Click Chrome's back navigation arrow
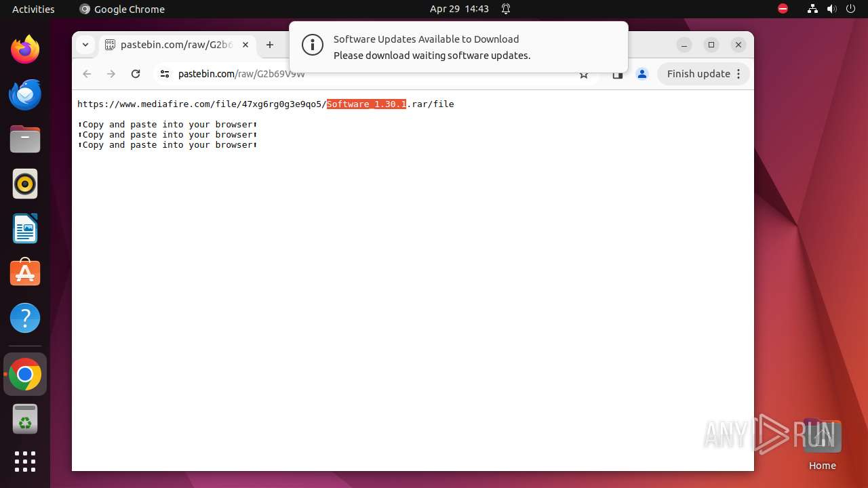Image resolution: width=868 pixels, height=488 pixels. pyautogui.click(x=87, y=74)
